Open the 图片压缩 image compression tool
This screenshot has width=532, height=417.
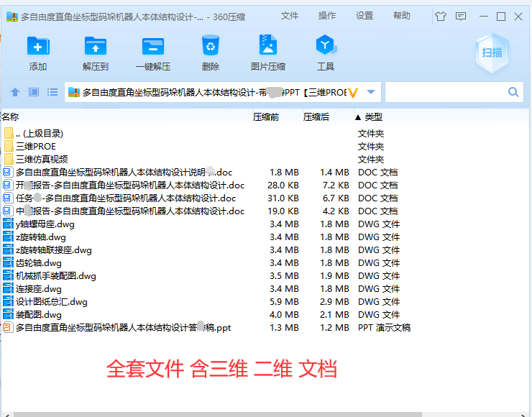268,45
